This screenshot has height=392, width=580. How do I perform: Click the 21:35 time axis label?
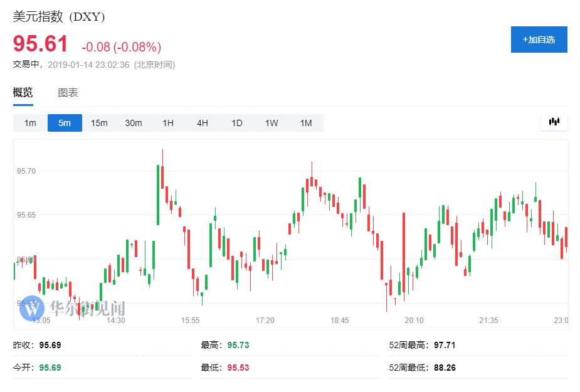coord(488,320)
